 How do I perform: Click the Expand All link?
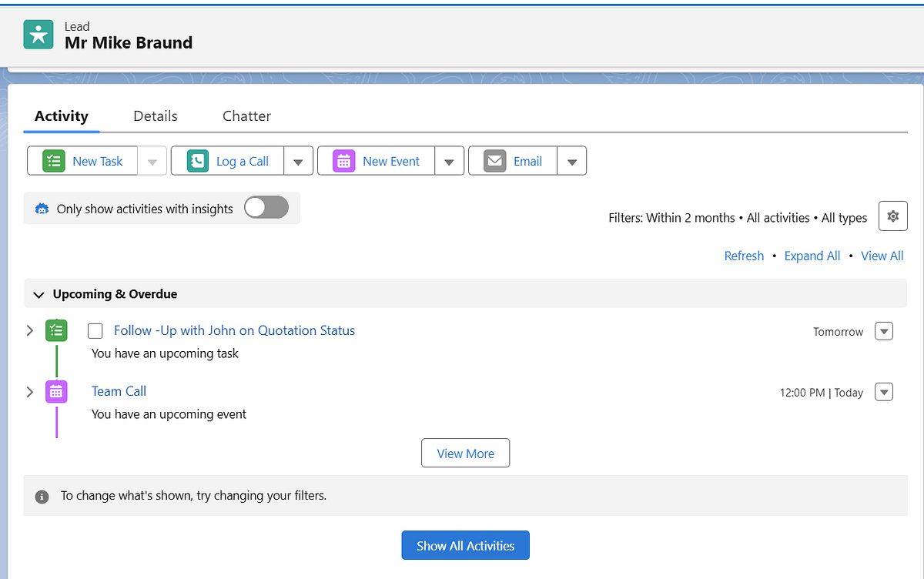812,256
